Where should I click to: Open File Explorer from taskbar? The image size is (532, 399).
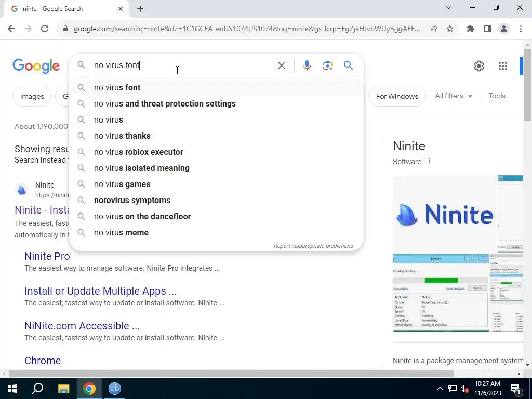pos(63,389)
